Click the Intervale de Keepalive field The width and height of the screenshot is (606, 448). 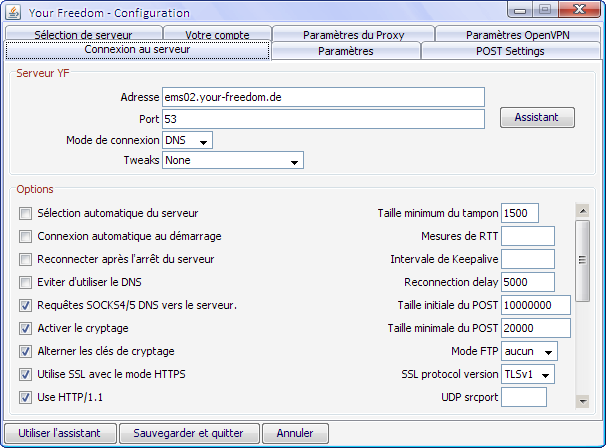point(528,259)
